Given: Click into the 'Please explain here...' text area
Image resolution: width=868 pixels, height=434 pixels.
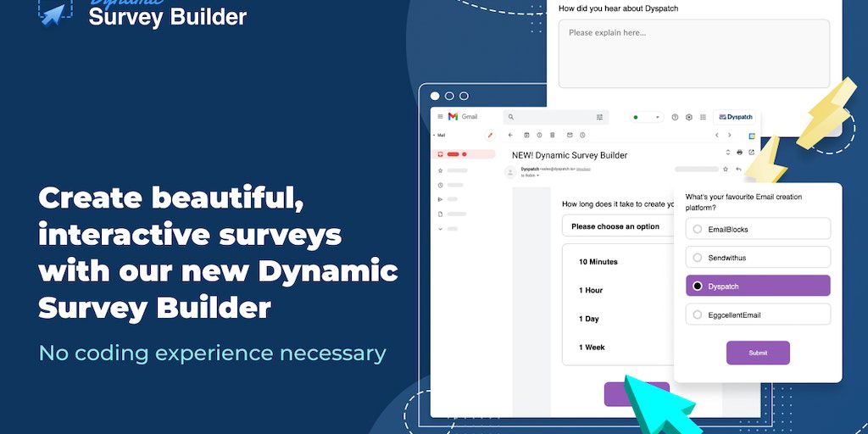Looking at the screenshot, I should (x=693, y=53).
